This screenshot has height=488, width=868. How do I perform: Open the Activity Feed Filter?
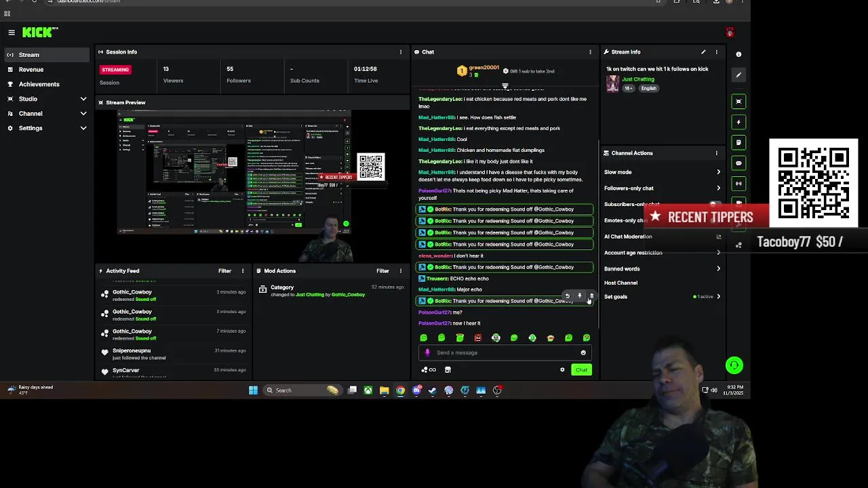224,271
